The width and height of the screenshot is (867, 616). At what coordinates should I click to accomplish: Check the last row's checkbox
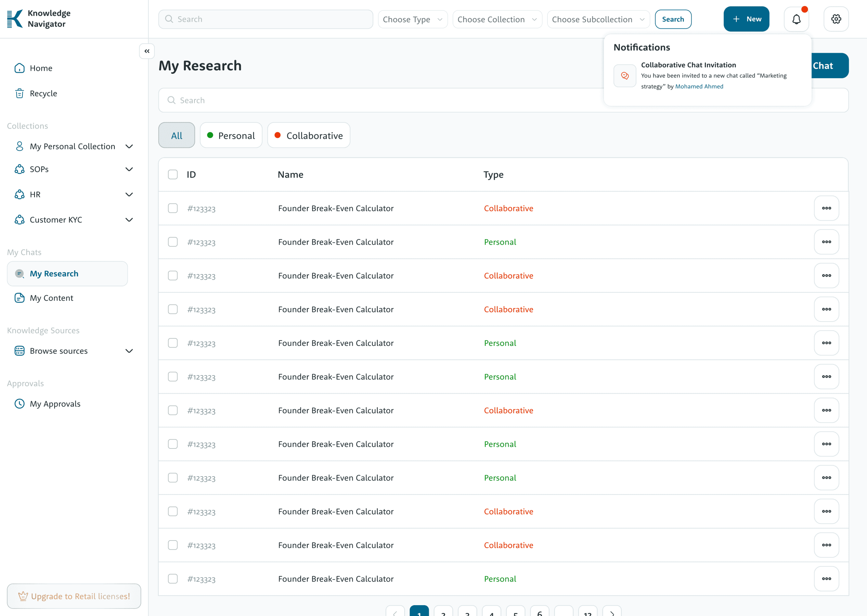pyautogui.click(x=173, y=578)
